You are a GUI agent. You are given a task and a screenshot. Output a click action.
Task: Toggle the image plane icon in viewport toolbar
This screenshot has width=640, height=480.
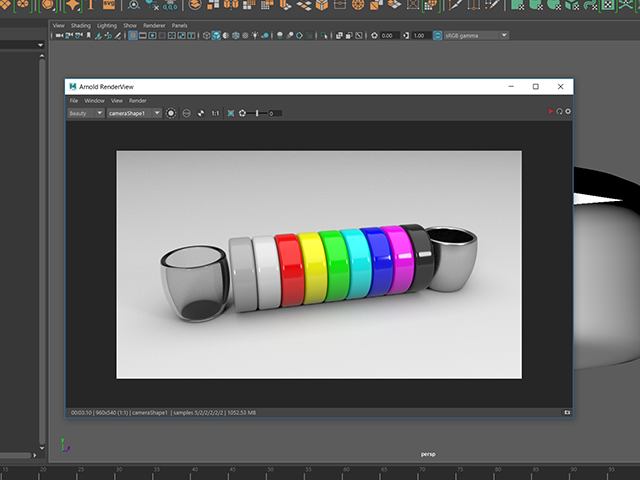(x=98, y=36)
